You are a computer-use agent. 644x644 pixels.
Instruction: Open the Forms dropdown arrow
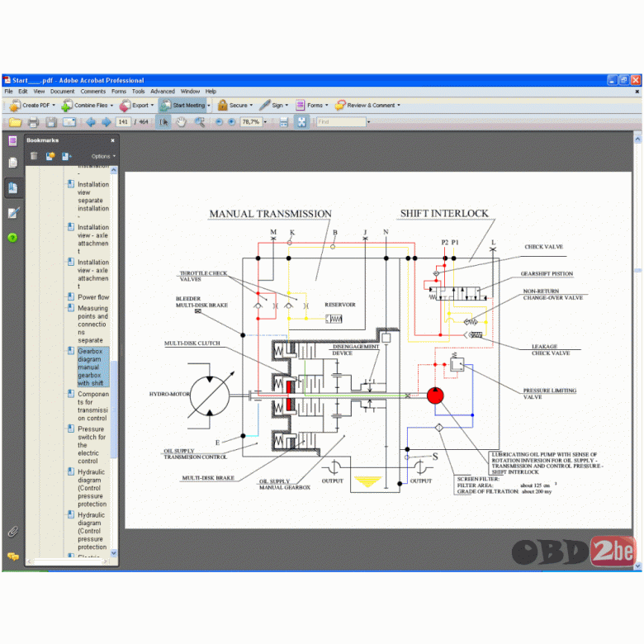click(327, 106)
